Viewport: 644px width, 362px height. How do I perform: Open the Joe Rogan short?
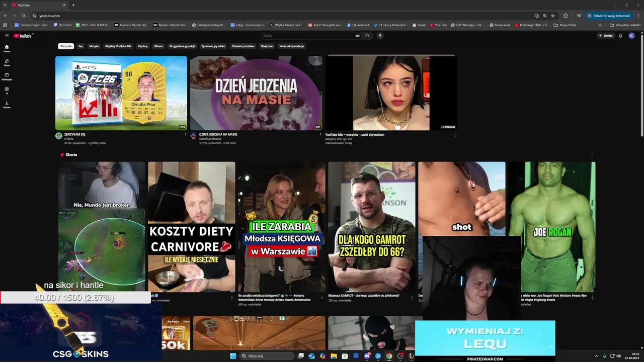552,227
